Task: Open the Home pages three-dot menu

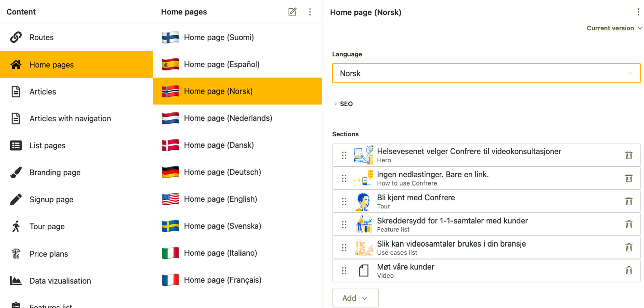Action: point(310,12)
